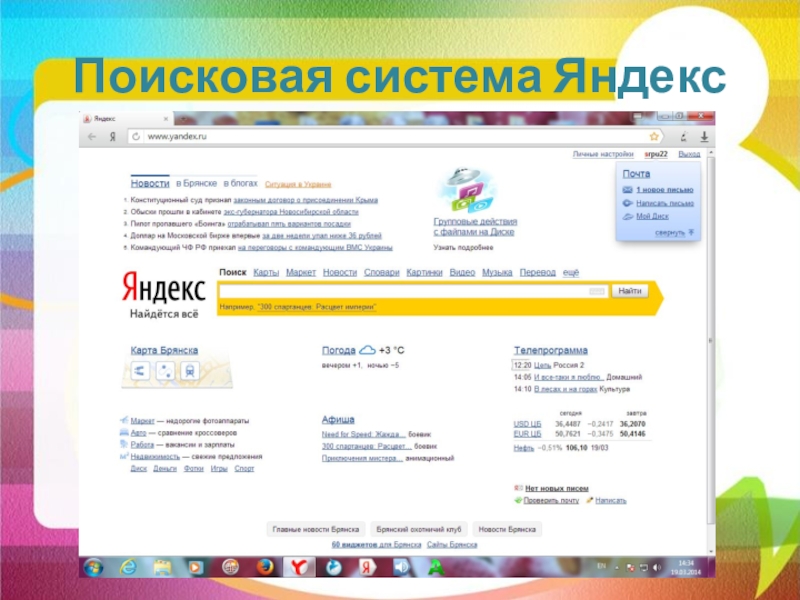Click the UFO disk promo image
The image size is (800, 600).
466,189
